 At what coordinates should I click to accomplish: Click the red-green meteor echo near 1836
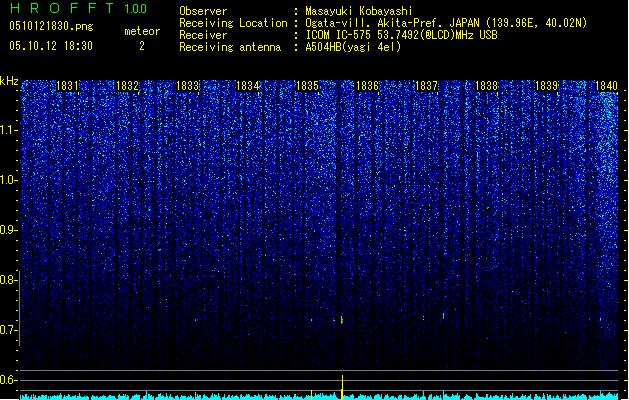click(x=342, y=320)
